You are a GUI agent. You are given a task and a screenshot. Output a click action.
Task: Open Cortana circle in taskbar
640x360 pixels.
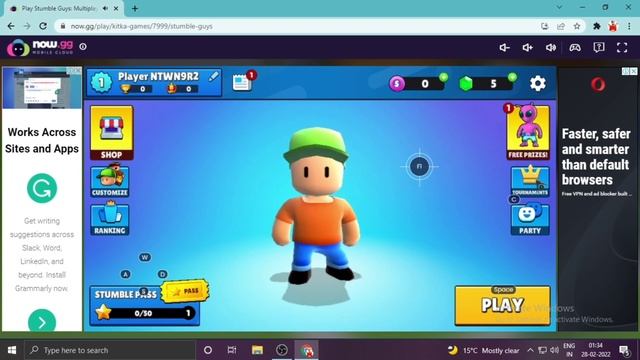207,350
